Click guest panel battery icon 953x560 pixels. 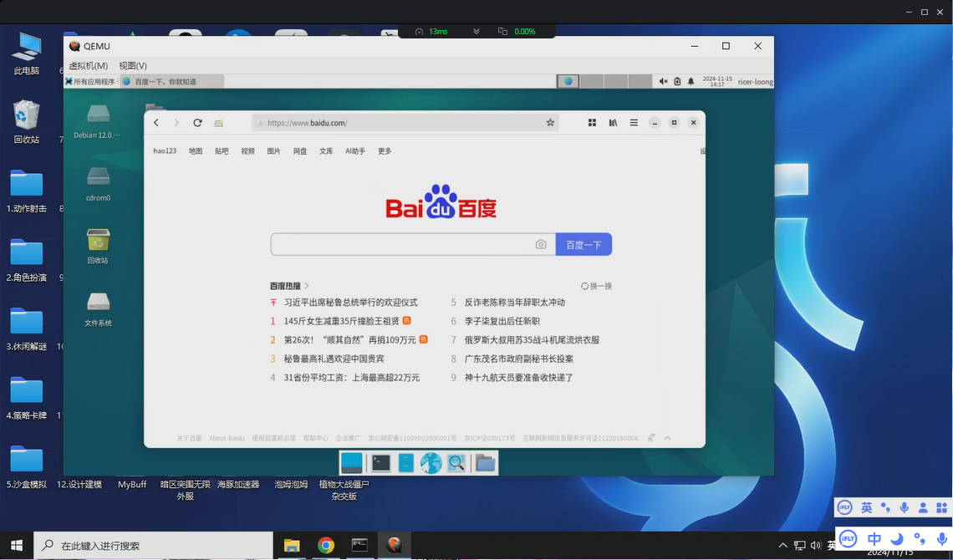[677, 81]
